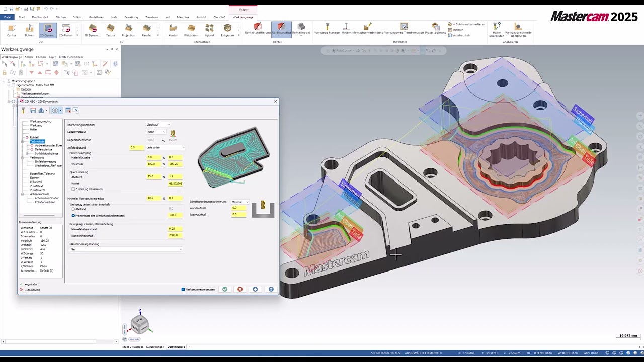Activate the 2D-Dynamisch toolpath icon
644x362 pixels.
[48, 30]
